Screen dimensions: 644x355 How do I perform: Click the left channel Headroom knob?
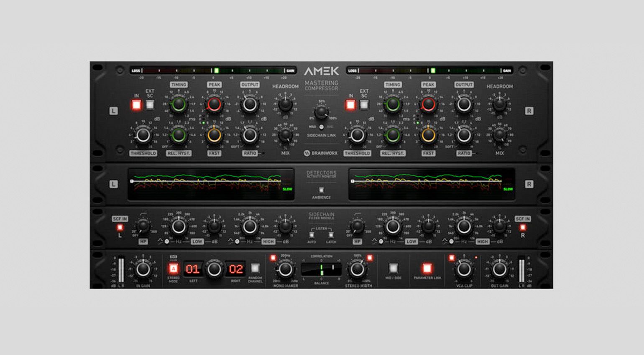(285, 104)
